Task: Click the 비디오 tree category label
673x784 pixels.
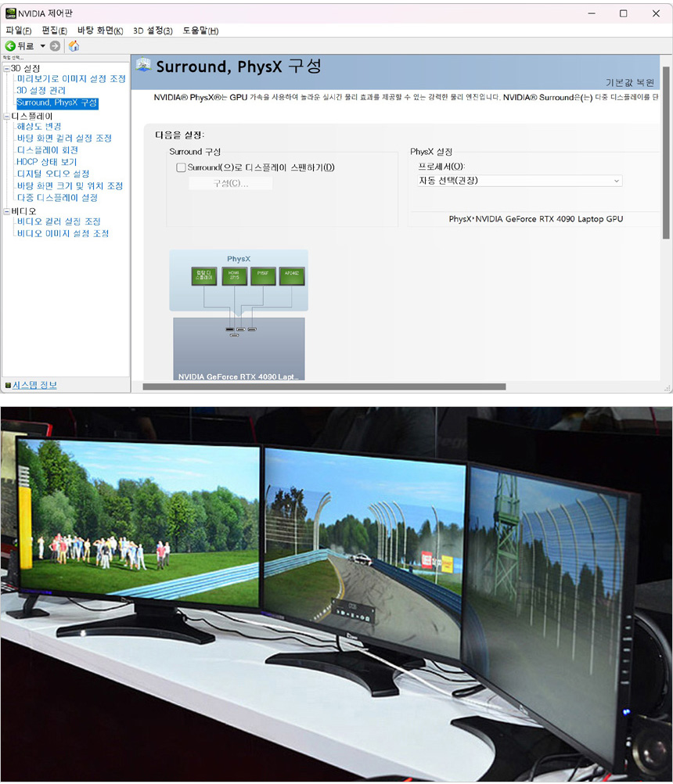Action: point(24,211)
